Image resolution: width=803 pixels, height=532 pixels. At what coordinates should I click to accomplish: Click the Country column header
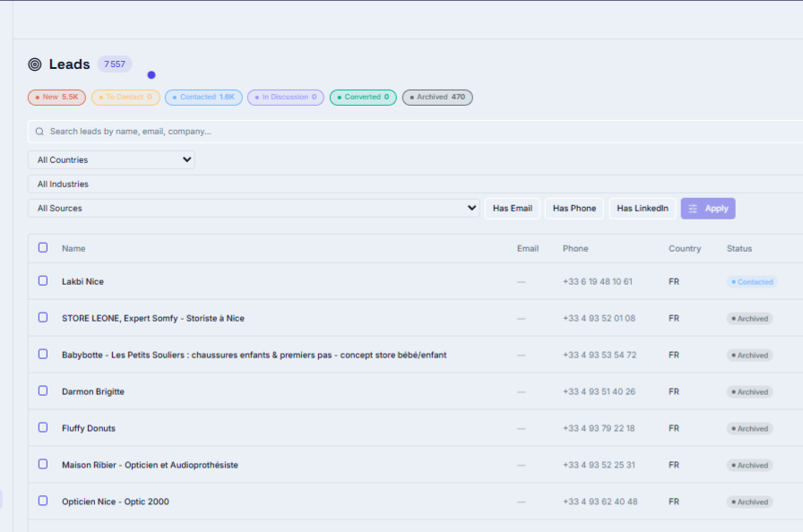pyautogui.click(x=684, y=249)
